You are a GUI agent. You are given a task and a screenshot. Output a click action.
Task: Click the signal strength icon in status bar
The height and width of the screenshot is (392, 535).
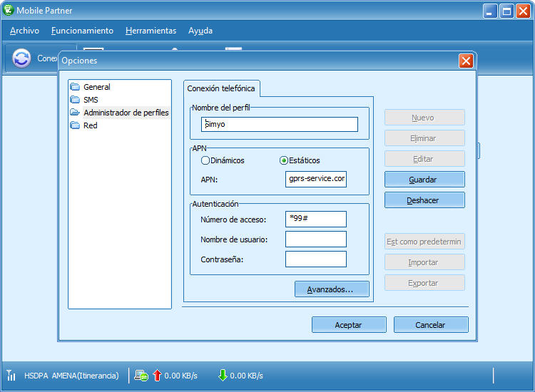(11, 376)
